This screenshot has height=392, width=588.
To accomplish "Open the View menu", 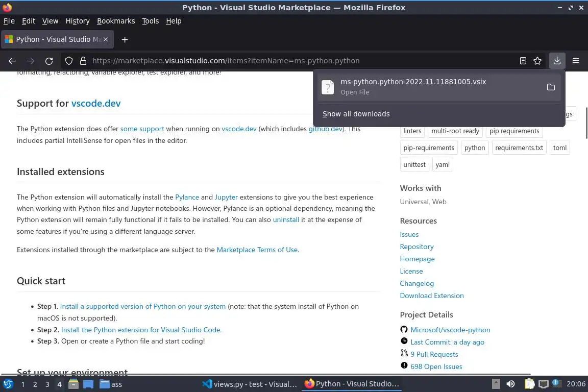I will click(50, 21).
